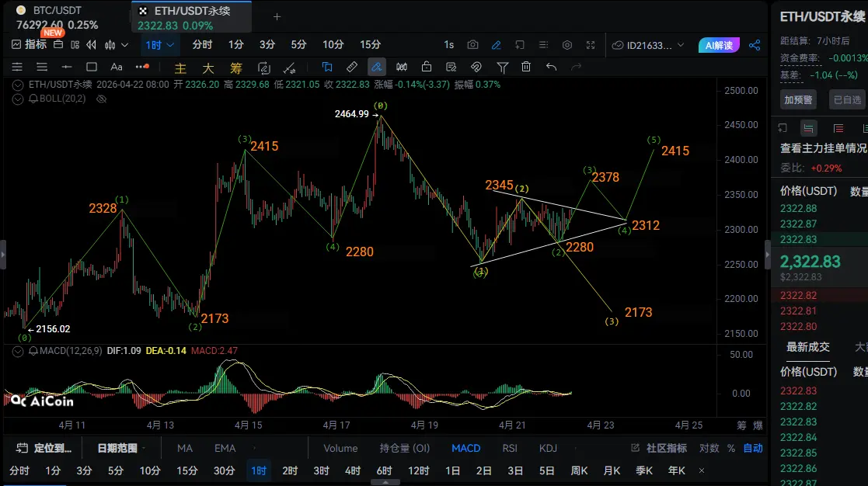Open the ID21633 cloud account dropdown

[648, 45]
